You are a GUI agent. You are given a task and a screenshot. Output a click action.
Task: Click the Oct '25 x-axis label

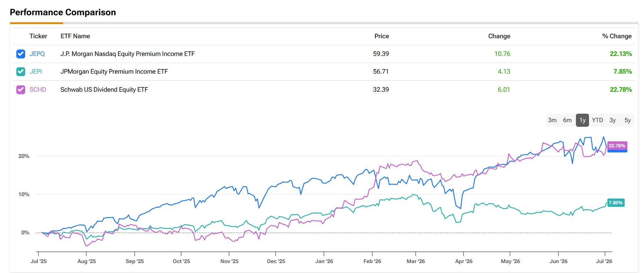click(181, 261)
